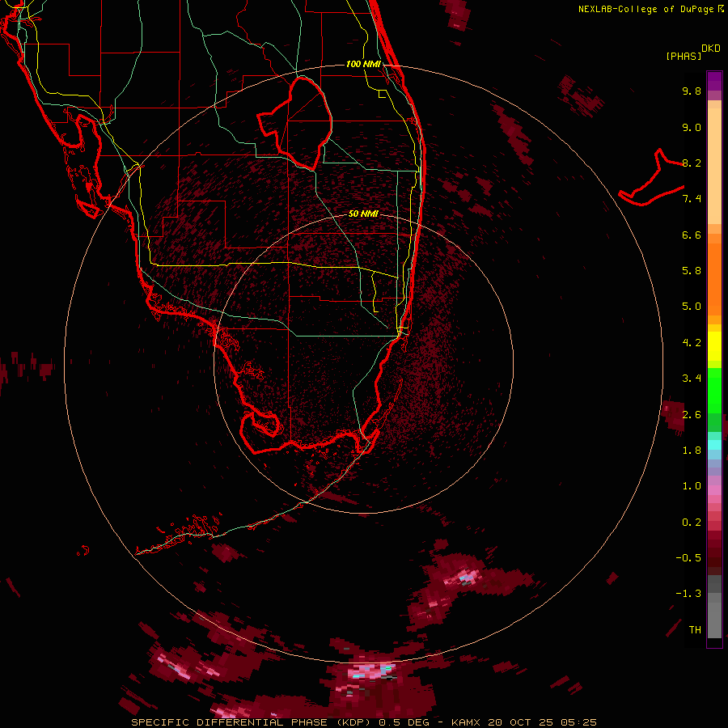
Task: Click the 9.0 value on the color scale
Action: (x=692, y=127)
